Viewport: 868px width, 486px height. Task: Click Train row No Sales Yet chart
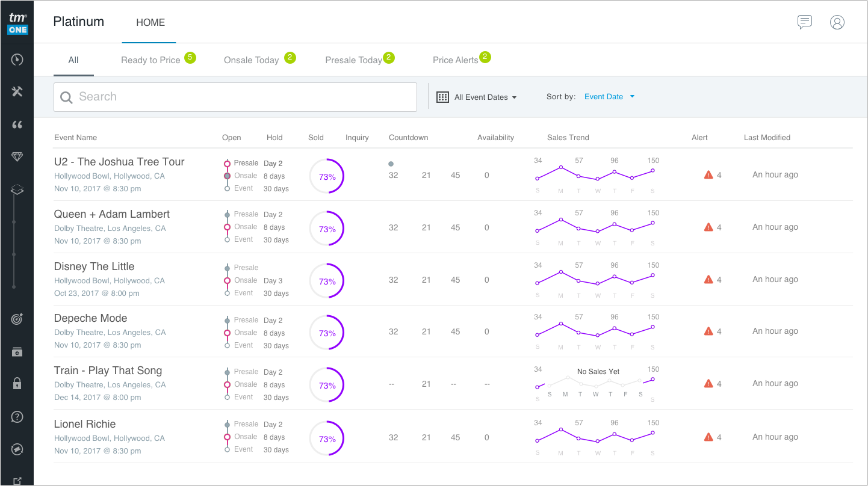[x=595, y=383]
